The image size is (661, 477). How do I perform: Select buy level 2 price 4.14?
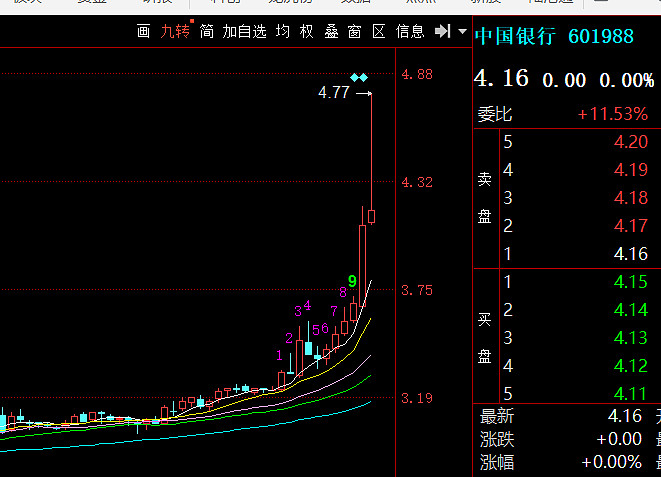tap(631, 310)
